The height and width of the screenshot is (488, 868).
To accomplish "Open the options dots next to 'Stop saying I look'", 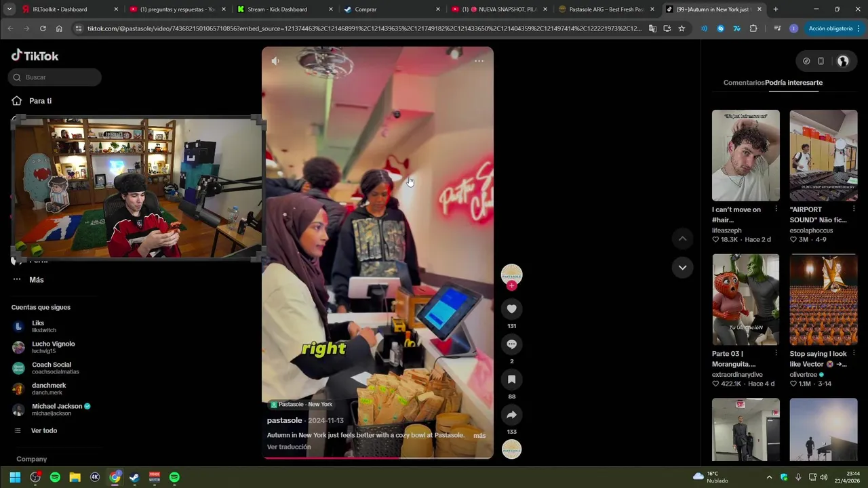I will (854, 353).
